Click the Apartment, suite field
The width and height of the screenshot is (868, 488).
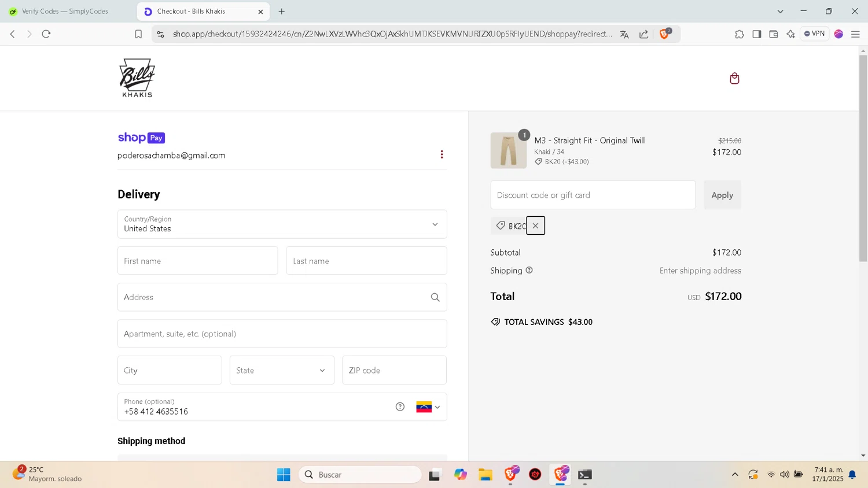[282, 334]
